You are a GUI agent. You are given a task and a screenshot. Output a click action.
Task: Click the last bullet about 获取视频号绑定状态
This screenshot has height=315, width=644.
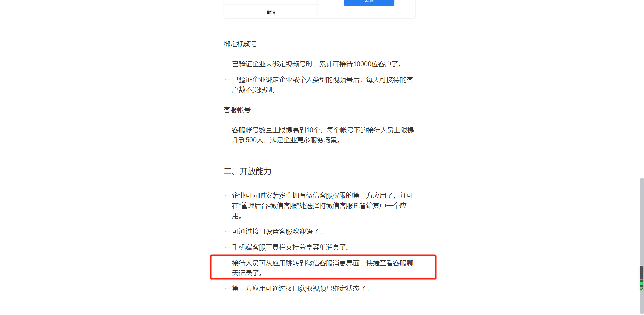click(x=301, y=288)
